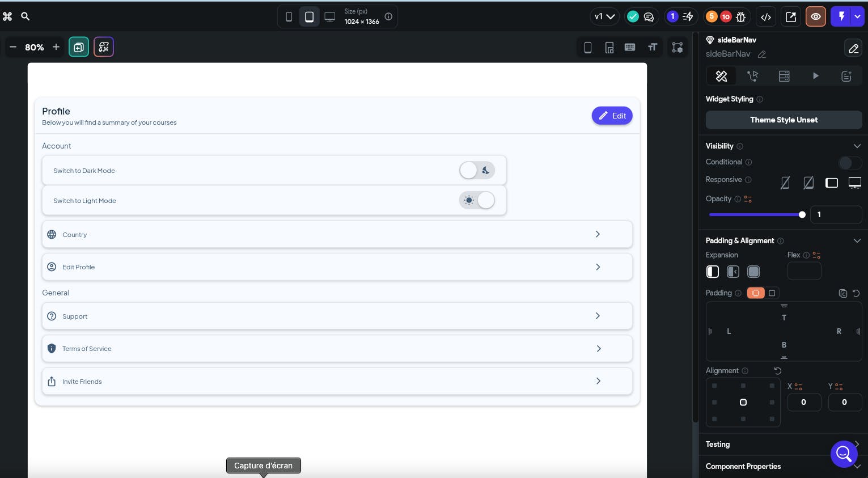Image resolution: width=868 pixels, height=478 pixels.
Task: Click the Flex value field
Action: [804, 271]
